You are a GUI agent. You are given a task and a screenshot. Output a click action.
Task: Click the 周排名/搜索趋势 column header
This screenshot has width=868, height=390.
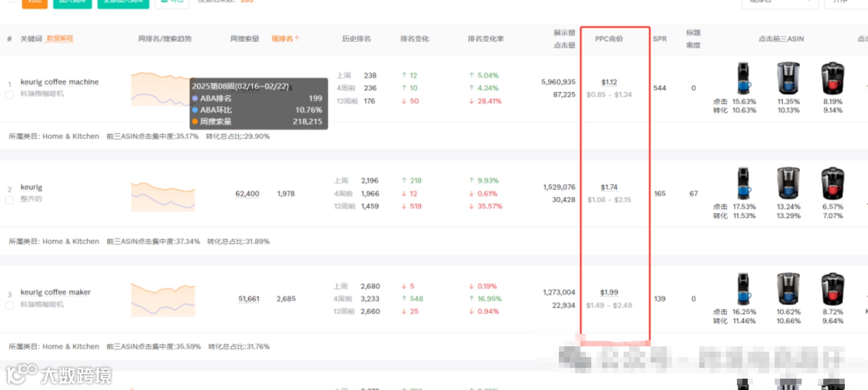point(165,39)
